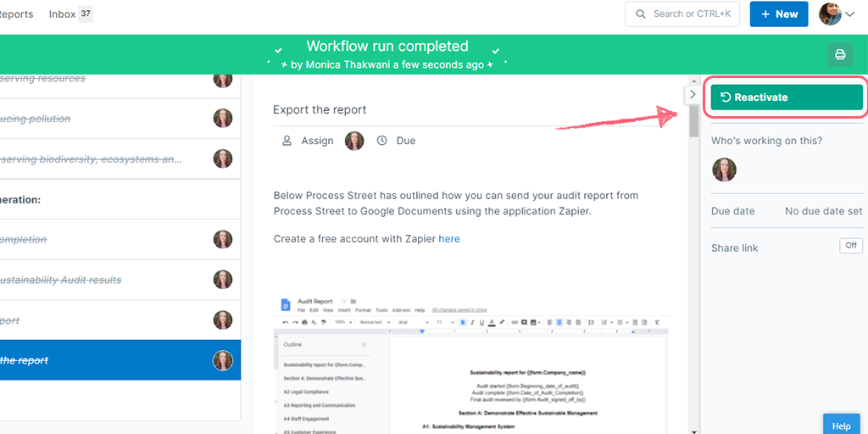The image size is (868, 434).
Task: Open the Reports tab
Action: (x=16, y=14)
